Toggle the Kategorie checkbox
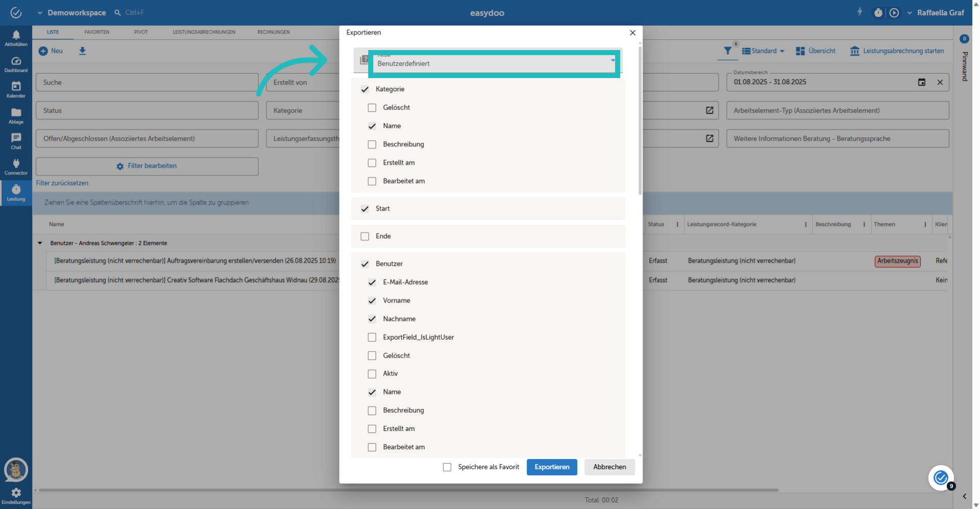980x509 pixels. (364, 89)
